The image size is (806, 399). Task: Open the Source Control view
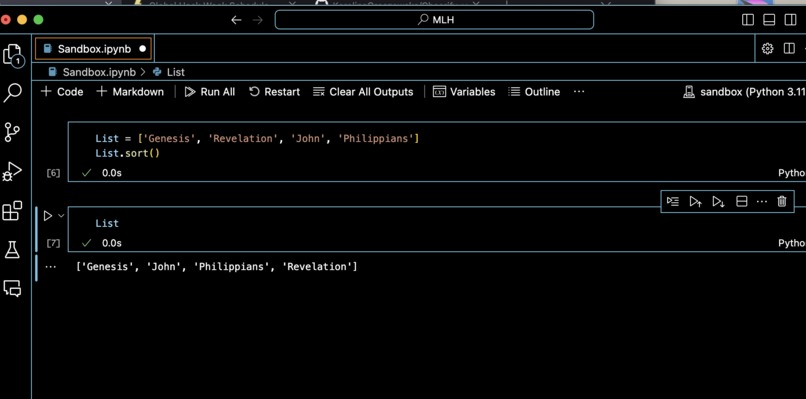(x=12, y=132)
